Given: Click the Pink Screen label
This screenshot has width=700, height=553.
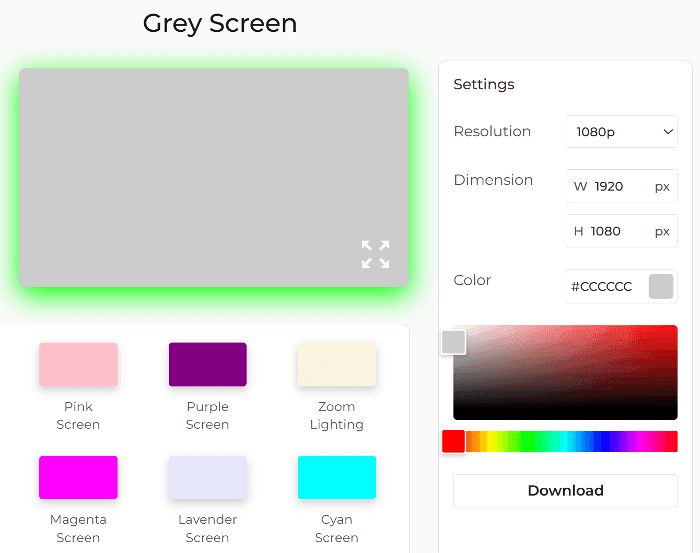Looking at the screenshot, I should point(78,416).
